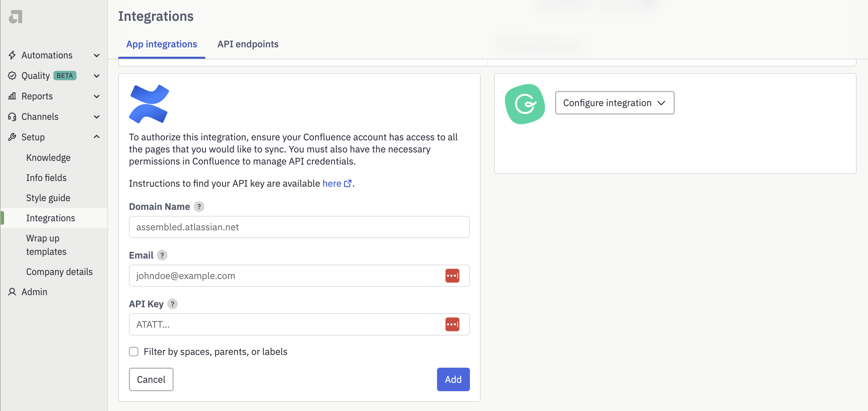This screenshot has width=868, height=411.
Task: Open the Admin section
Action: (34, 292)
